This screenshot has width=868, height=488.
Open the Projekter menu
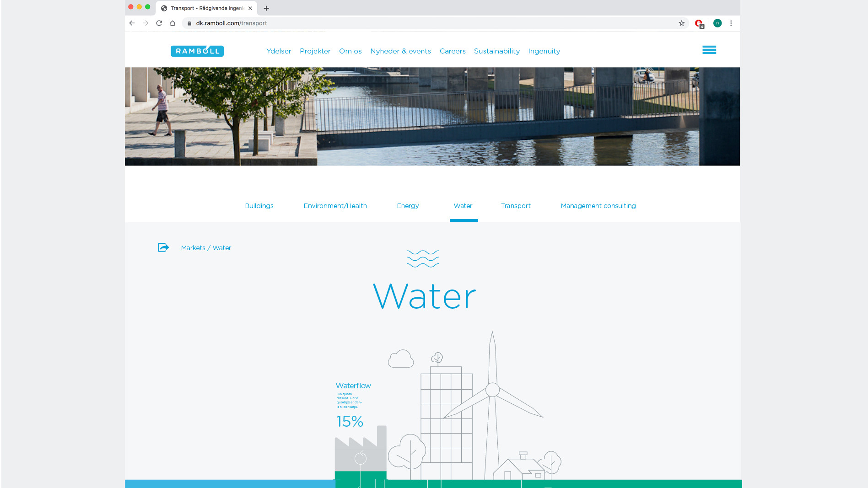[x=315, y=51]
